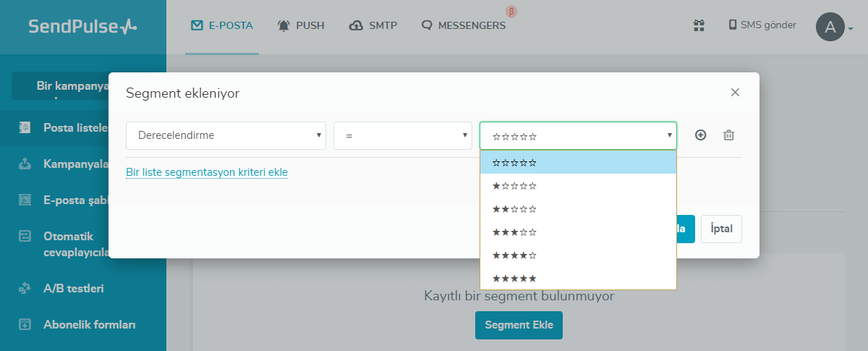Image resolution: width=868 pixels, height=351 pixels.
Task: Switch to the PUSH tab
Action: [x=301, y=26]
